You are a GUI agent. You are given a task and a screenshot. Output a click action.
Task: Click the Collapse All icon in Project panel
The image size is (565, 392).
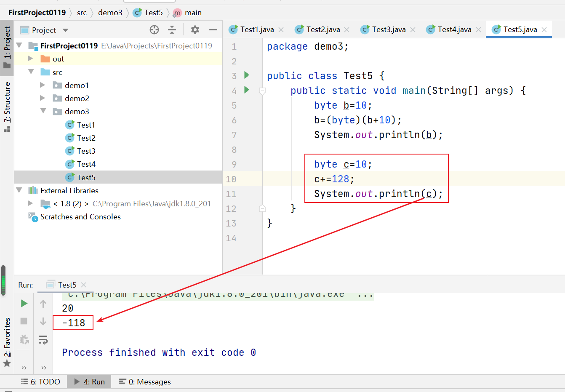pyautogui.click(x=172, y=29)
